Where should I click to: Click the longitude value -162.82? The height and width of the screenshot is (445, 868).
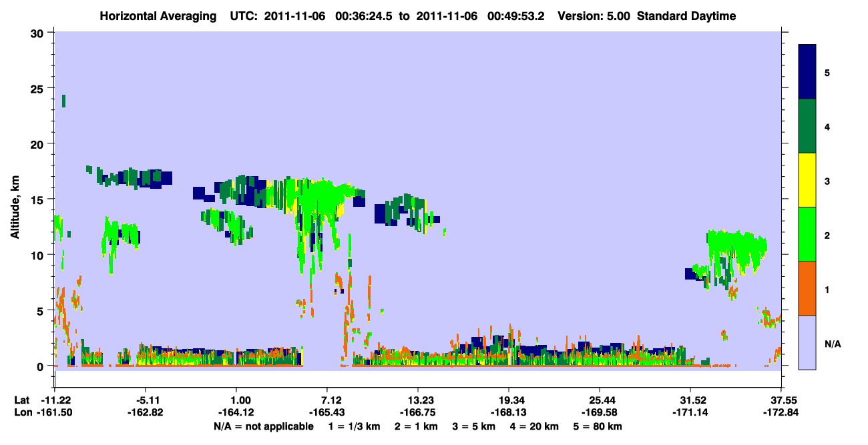pyautogui.click(x=146, y=412)
